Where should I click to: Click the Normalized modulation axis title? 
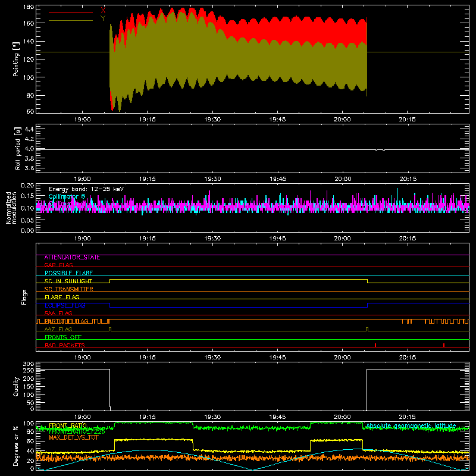pos(11,208)
